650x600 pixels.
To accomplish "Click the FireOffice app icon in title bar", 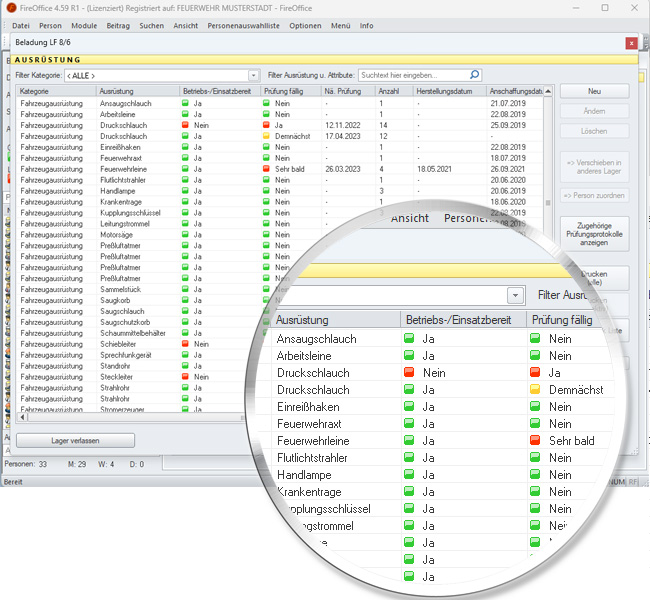I will click(x=10, y=7).
